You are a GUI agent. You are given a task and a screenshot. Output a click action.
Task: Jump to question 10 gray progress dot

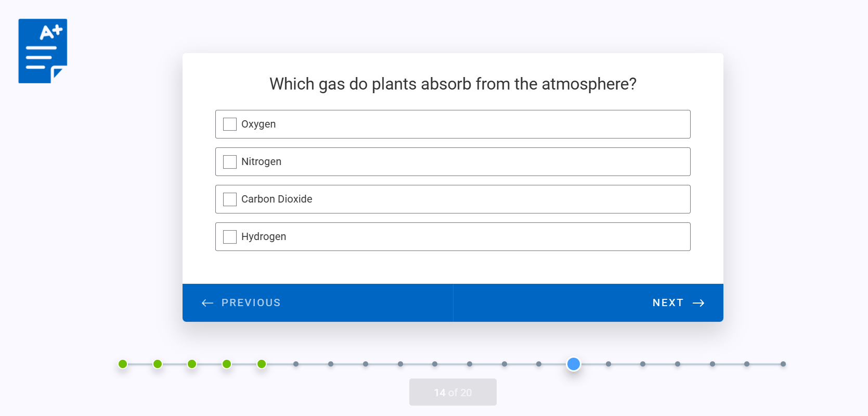pyautogui.click(x=435, y=364)
